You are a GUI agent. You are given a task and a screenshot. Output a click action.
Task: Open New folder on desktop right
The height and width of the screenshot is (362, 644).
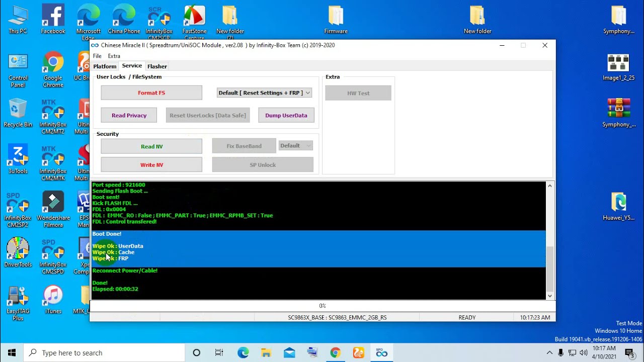(x=477, y=20)
